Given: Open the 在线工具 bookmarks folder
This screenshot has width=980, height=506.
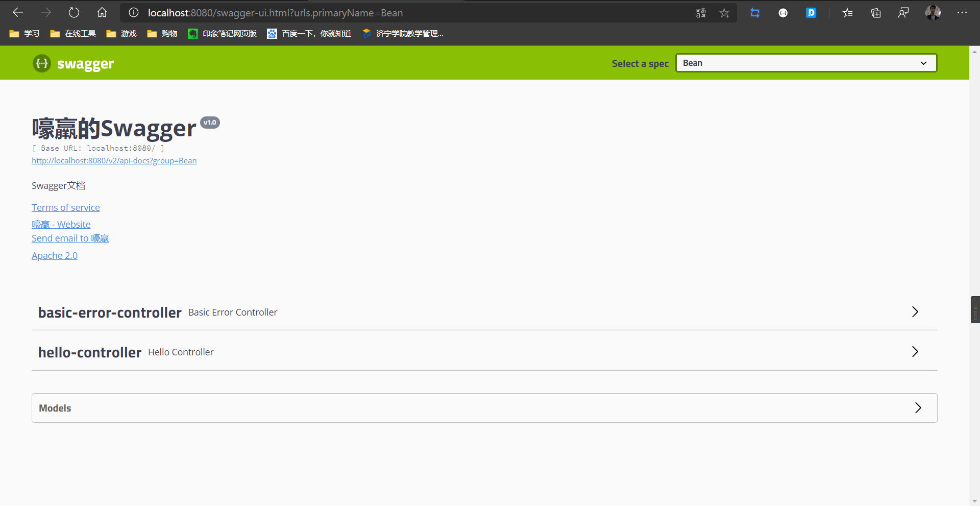Looking at the screenshot, I should [73, 34].
